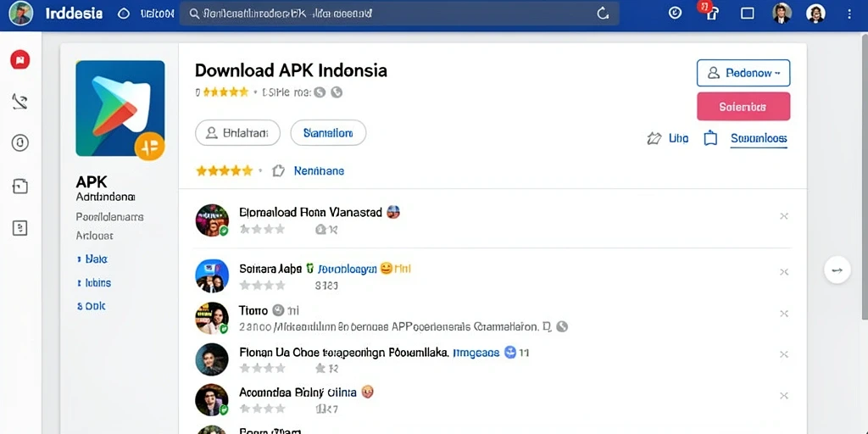Viewport: 868px width, 434px height.
Task: Open the Nennhane link
Action: (319, 171)
